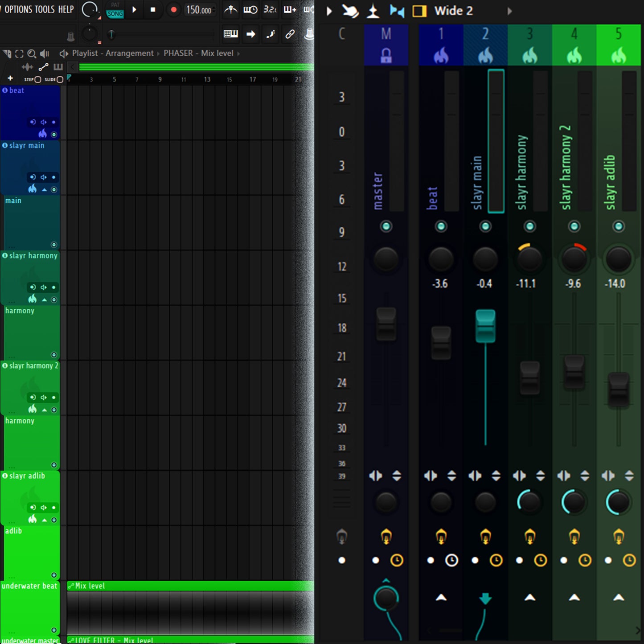Toggle the mixer view panel icon beside Wide 2
The image size is (644, 644).
pyautogui.click(x=419, y=11)
